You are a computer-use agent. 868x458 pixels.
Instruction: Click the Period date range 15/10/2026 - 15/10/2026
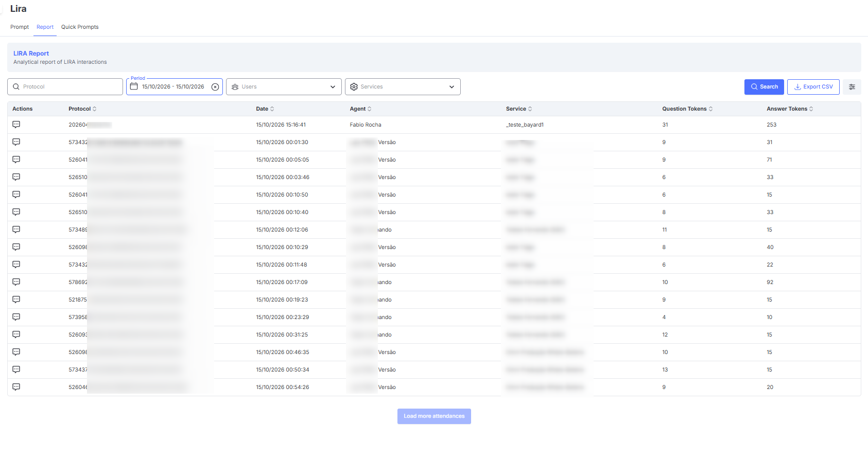[173, 86]
